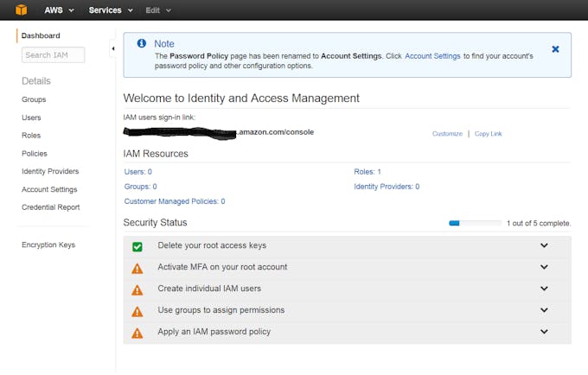The width and height of the screenshot is (588, 375).
Task: Open Customer Managed Policies: 0 link
Action: (175, 201)
